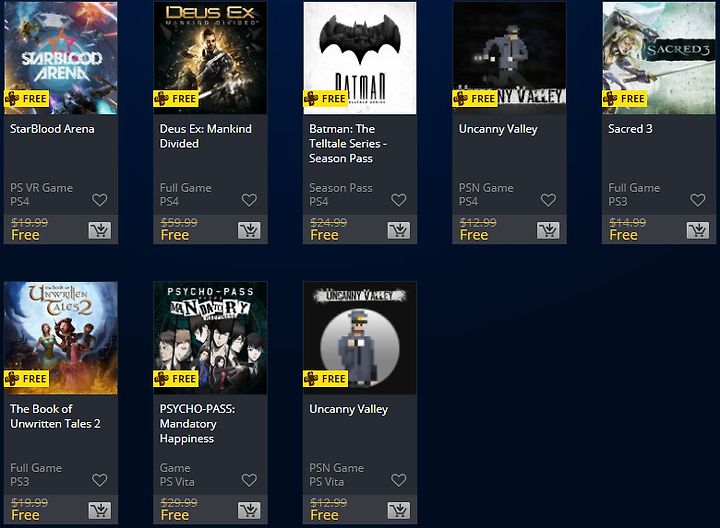Wishlist the Batman Telltale Season Pass
The width and height of the screenshot is (720, 528).
click(x=399, y=200)
